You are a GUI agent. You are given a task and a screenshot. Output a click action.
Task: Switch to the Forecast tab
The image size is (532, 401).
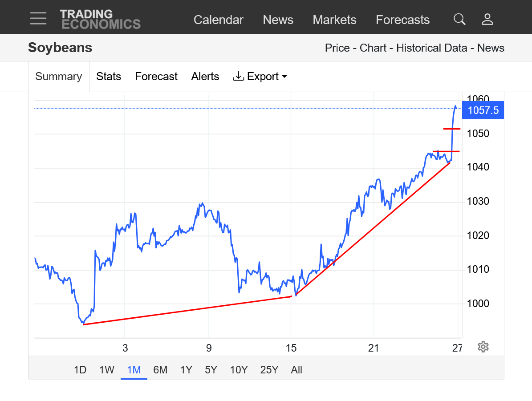click(156, 77)
